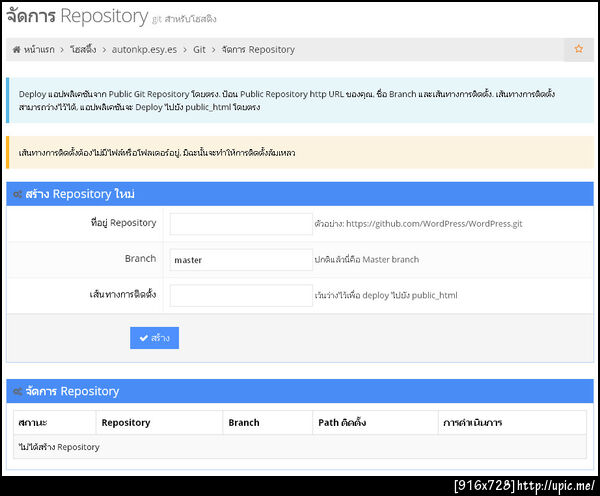Open the Git breadcrumb link
The width and height of the screenshot is (600, 496).
pos(200,49)
